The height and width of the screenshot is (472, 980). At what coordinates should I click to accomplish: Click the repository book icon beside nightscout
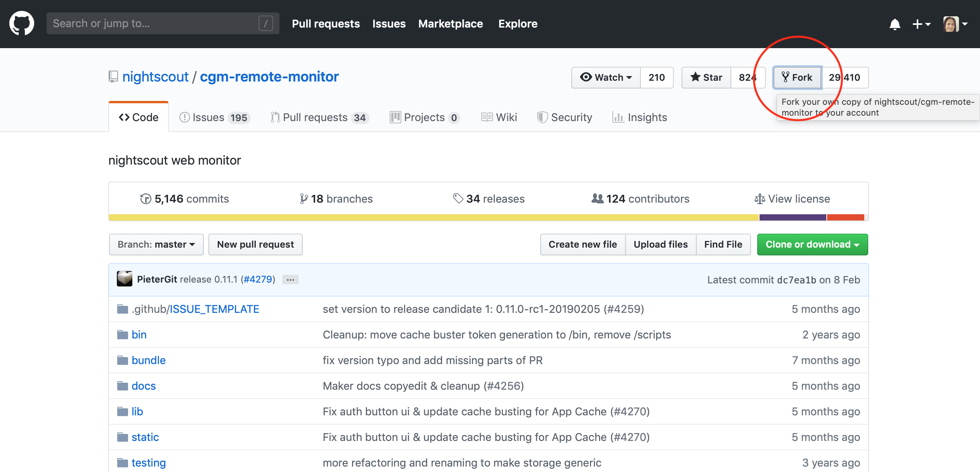(x=113, y=76)
